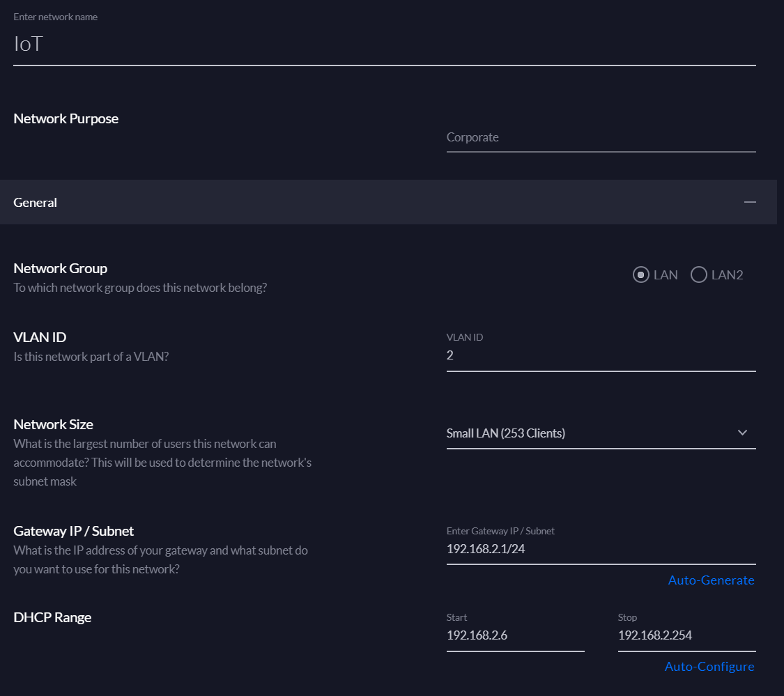Image resolution: width=784 pixels, height=696 pixels.
Task: Select the LAN radio button
Action: click(640, 275)
